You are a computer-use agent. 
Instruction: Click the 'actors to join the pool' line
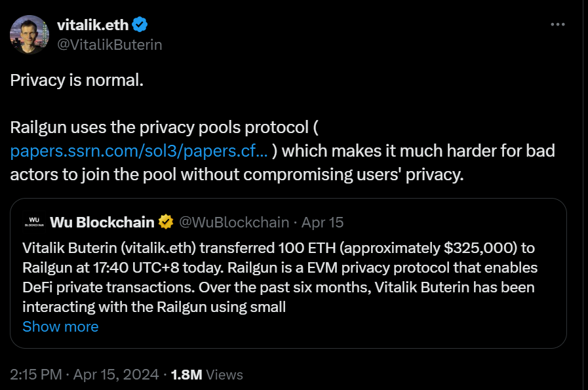pos(237,174)
